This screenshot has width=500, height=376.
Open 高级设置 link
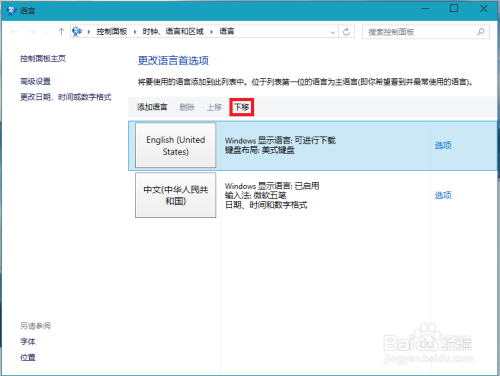click(35, 81)
